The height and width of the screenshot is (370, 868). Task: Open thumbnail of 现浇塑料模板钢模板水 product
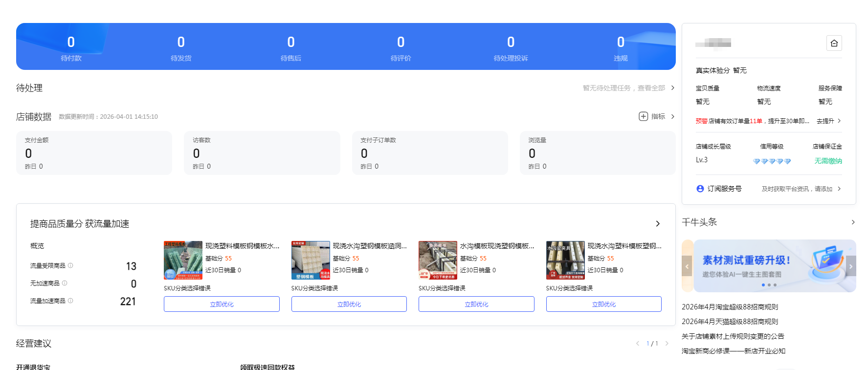tap(183, 260)
